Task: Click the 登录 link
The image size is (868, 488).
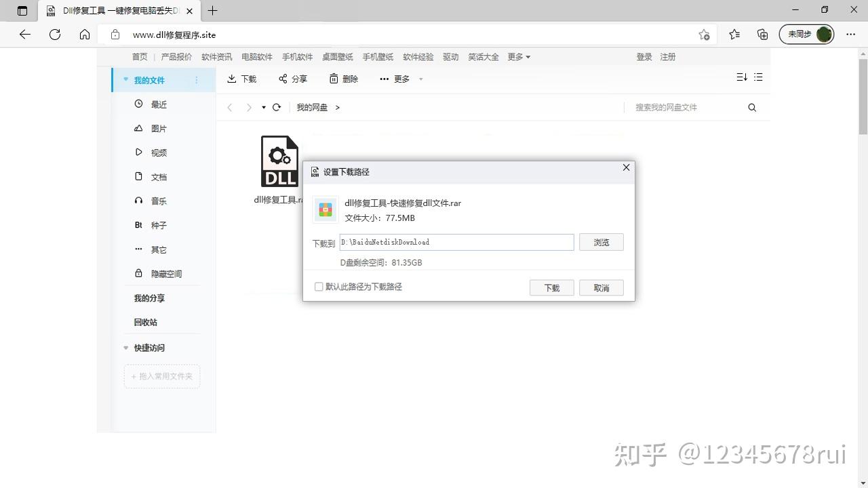Action: tap(644, 57)
